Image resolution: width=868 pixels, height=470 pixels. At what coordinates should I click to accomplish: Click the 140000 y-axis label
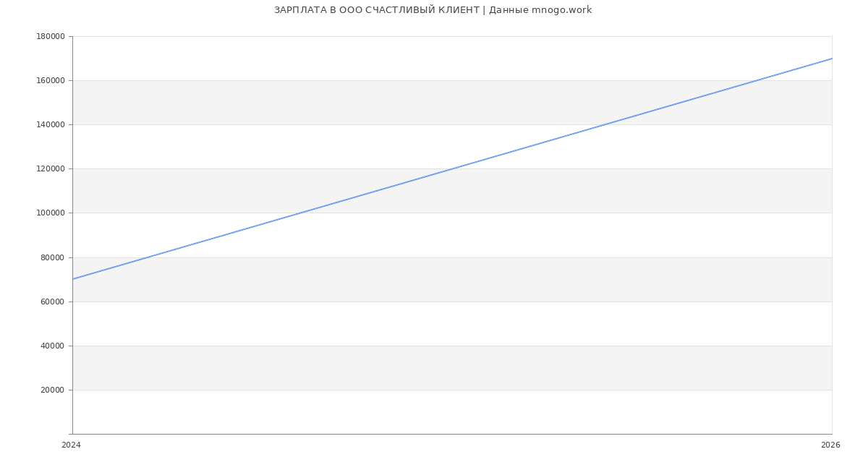[50, 125]
